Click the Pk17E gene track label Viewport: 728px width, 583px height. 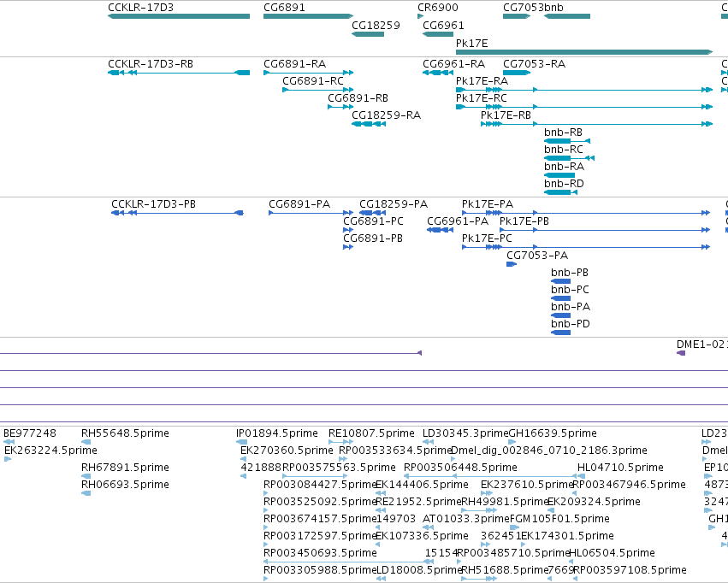(471, 43)
